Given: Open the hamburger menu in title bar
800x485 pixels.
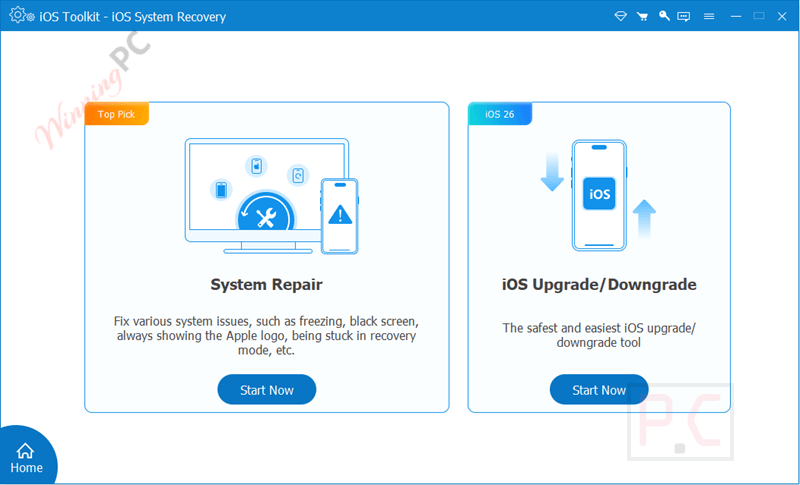Looking at the screenshot, I should click(709, 16).
